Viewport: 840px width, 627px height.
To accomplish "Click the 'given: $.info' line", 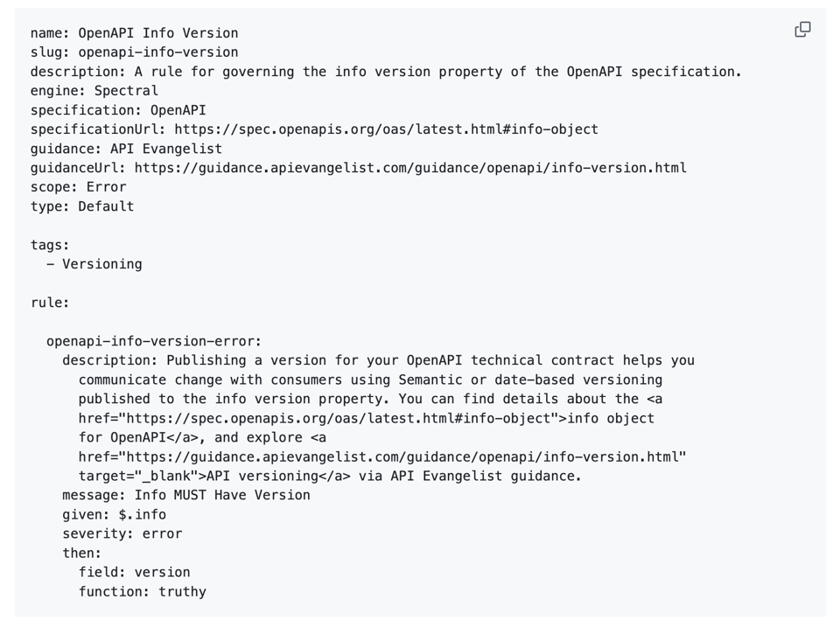I will click(114, 514).
